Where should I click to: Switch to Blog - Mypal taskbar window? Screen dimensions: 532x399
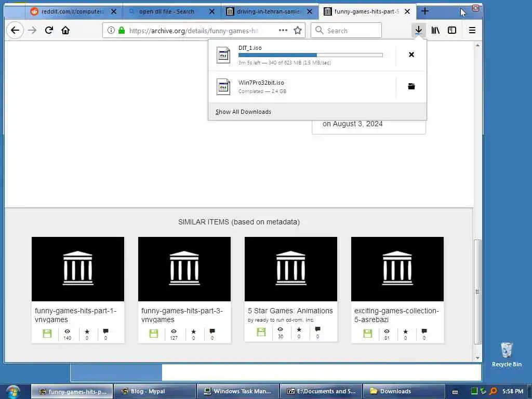(155, 391)
